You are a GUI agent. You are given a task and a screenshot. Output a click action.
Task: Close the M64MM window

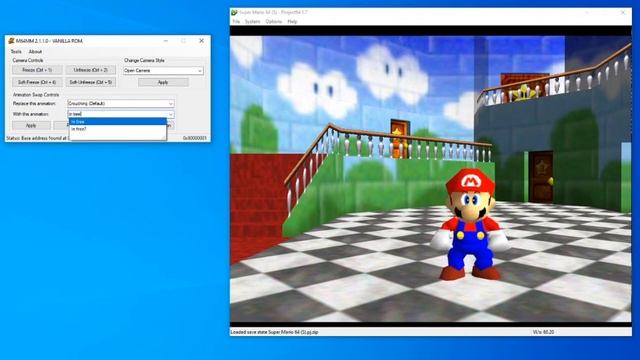(201, 41)
